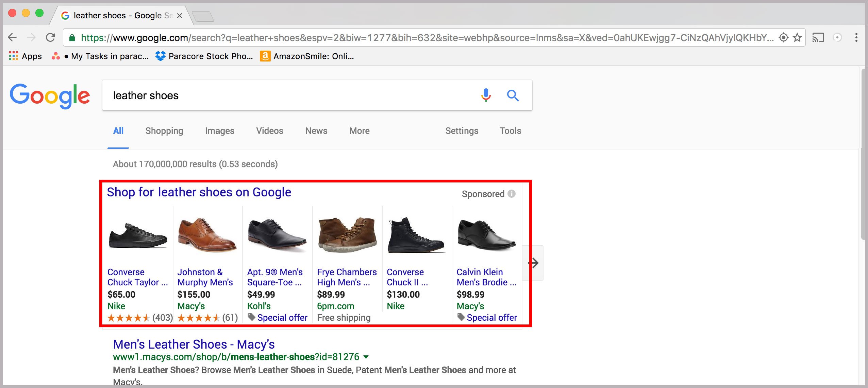Switch to the News tab

(x=316, y=131)
